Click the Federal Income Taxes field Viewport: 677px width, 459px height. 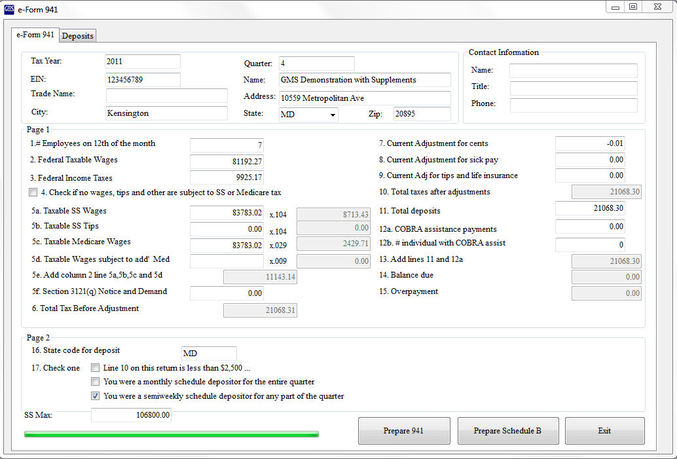click(227, 177)
